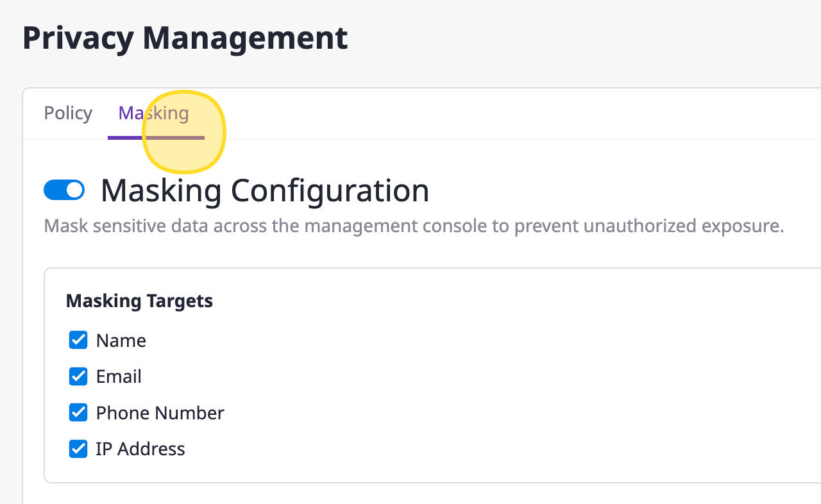Screen dimensions: 821x504
Task: Click the Masking Configuration heading text
Action: (x=264, y=190)
